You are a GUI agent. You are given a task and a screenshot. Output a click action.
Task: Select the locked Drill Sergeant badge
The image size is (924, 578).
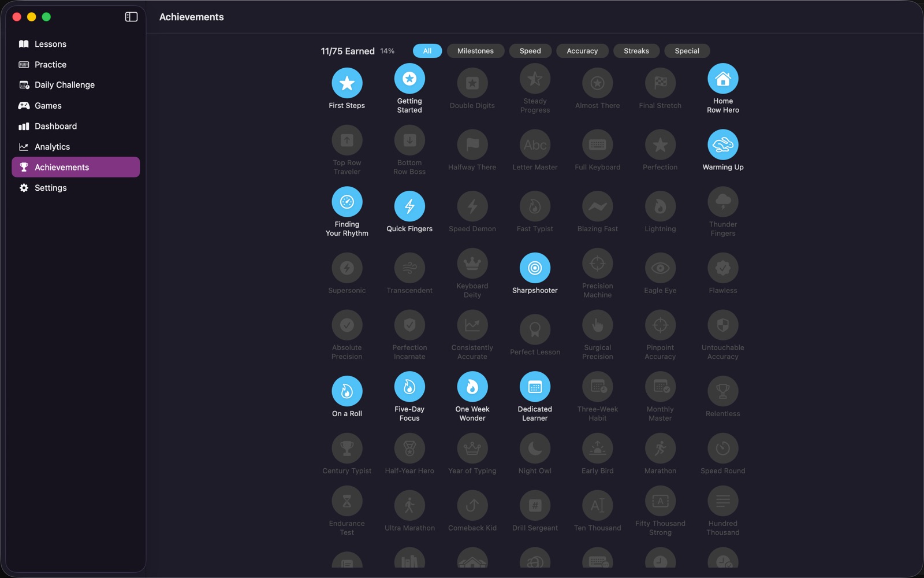click(535, 506)
